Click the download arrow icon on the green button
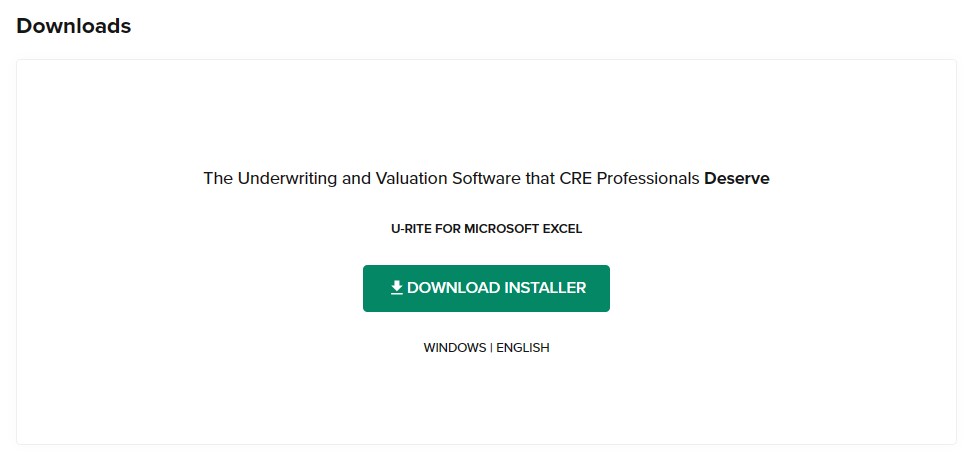This screenshot has width=976, height=456. click(x=396, y=288)
